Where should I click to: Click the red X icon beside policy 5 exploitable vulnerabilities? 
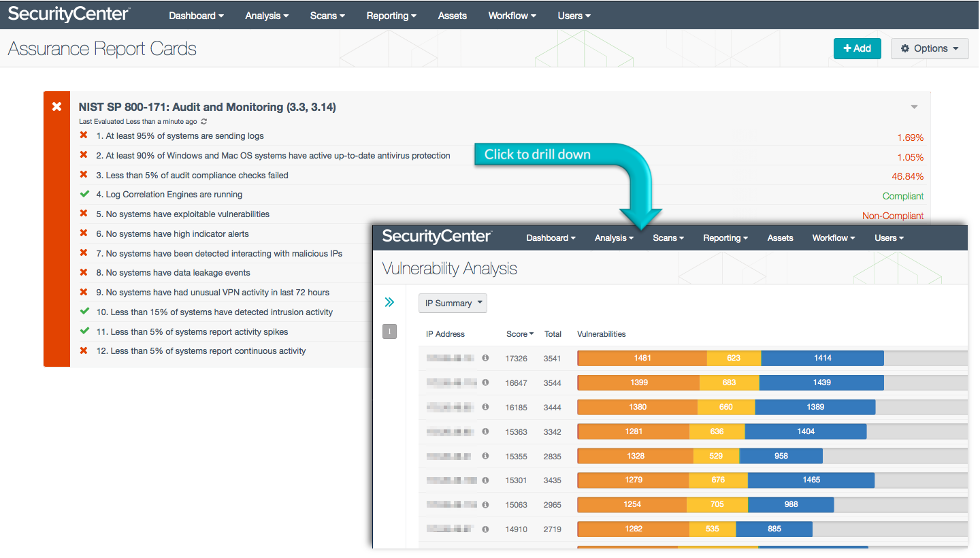point(84,214)
